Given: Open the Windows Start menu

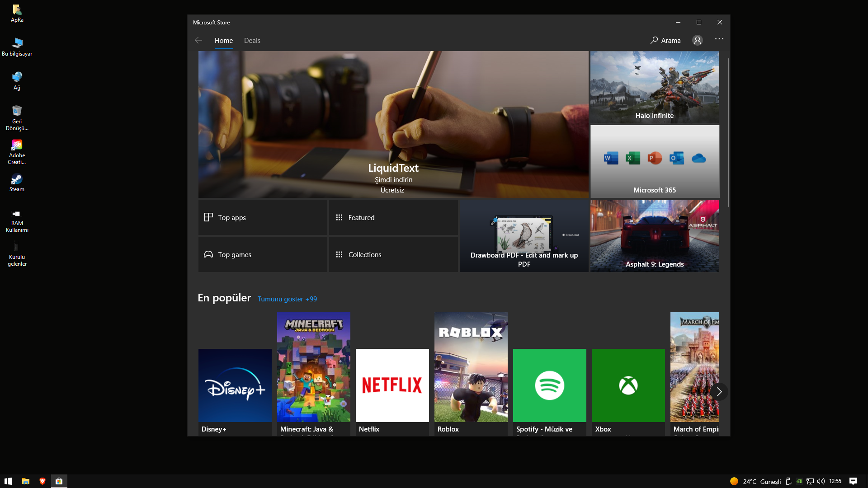Looking at the screenshot, I should 8,481.
